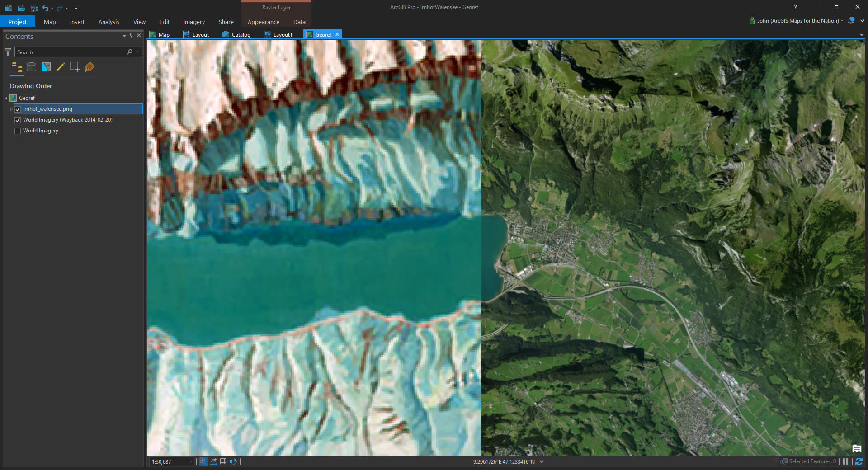
Task: Switch to the Catalog view tab
Action: pyautogui.click(x=236, y=34)
